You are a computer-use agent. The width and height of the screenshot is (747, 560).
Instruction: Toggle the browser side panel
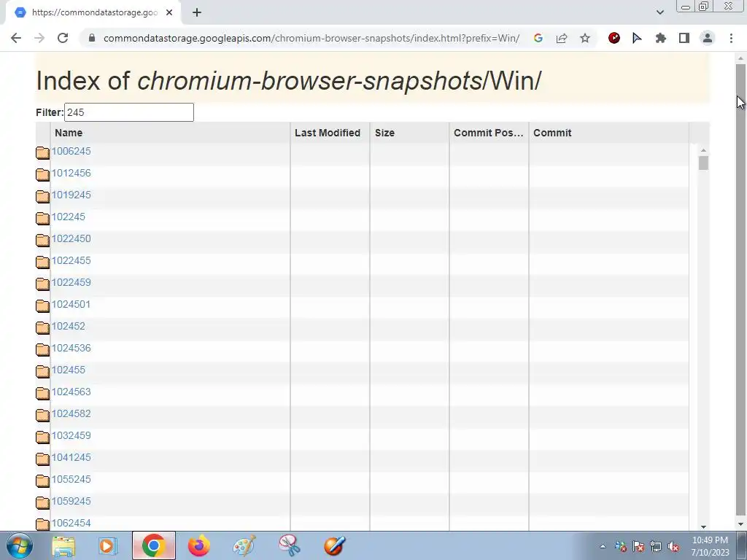click(x=684, y=38)
